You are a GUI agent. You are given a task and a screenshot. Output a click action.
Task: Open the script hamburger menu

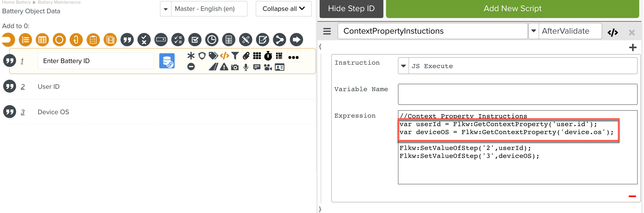(x=327, y=31)
